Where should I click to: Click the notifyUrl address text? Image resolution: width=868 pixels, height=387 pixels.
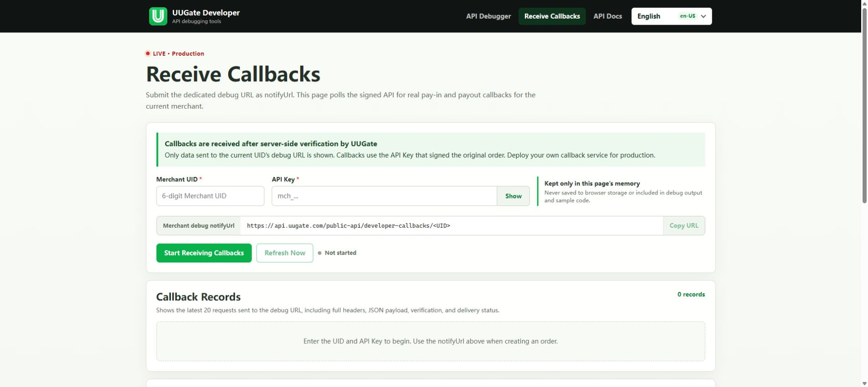click(349, 225)
